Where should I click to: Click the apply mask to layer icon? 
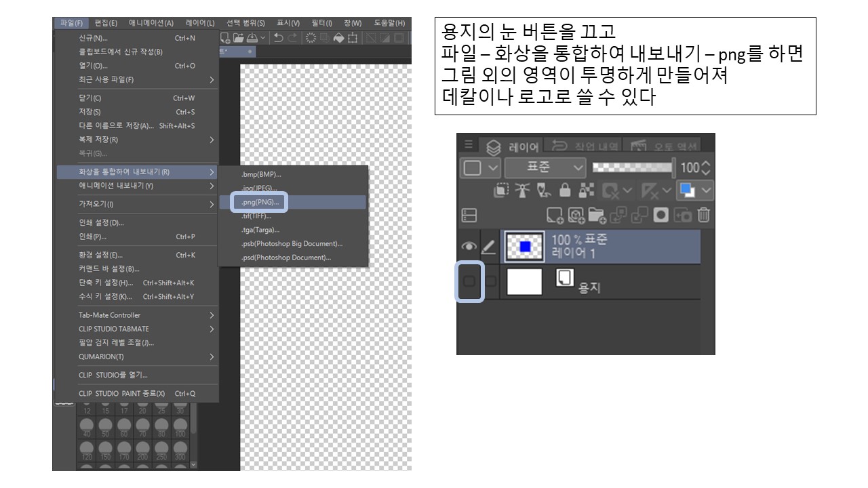[684, 215]
